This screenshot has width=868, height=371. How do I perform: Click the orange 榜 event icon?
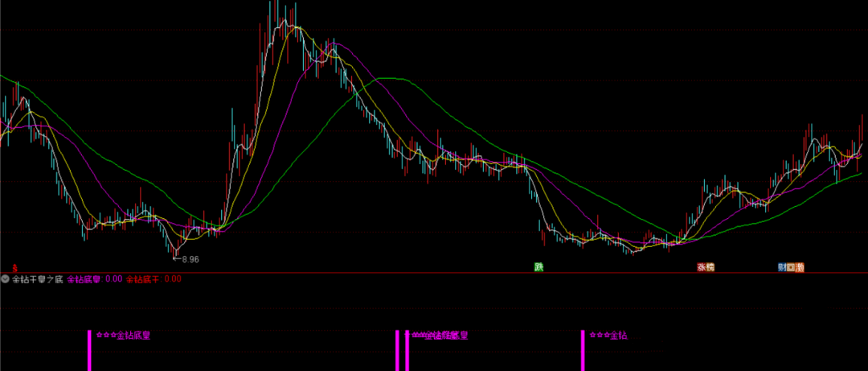(710, 266)
